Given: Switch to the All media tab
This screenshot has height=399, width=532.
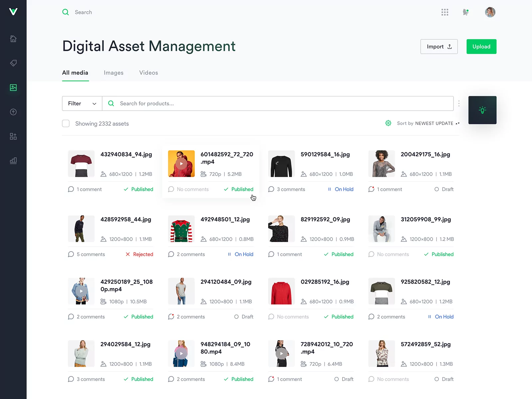Looking at the screenshot, I should pyautogui.click(x=75, y=73).
